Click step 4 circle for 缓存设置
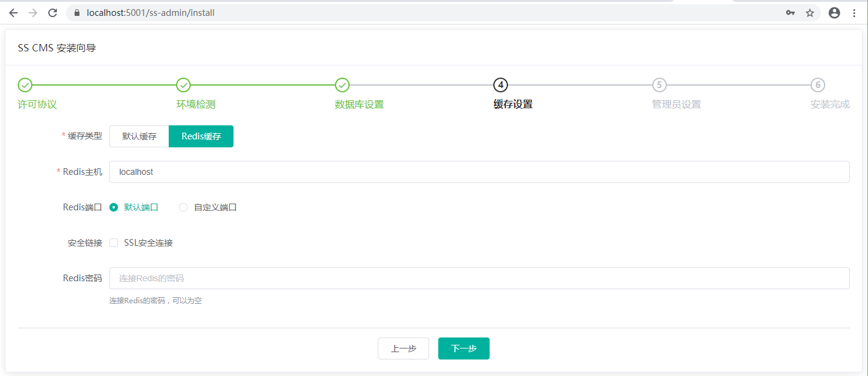The width and height of the screenshot is (868, 376). tap(501, 85)
